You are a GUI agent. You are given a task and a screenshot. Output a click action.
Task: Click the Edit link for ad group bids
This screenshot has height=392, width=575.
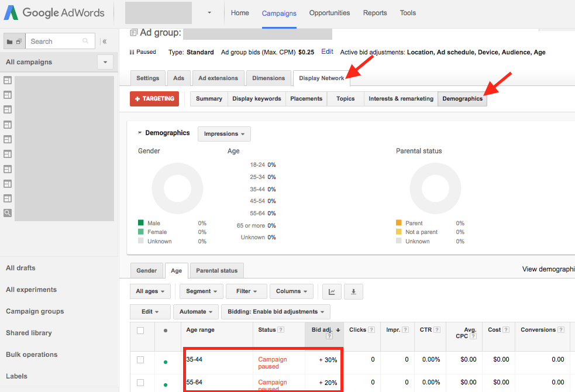coord(327,51)
